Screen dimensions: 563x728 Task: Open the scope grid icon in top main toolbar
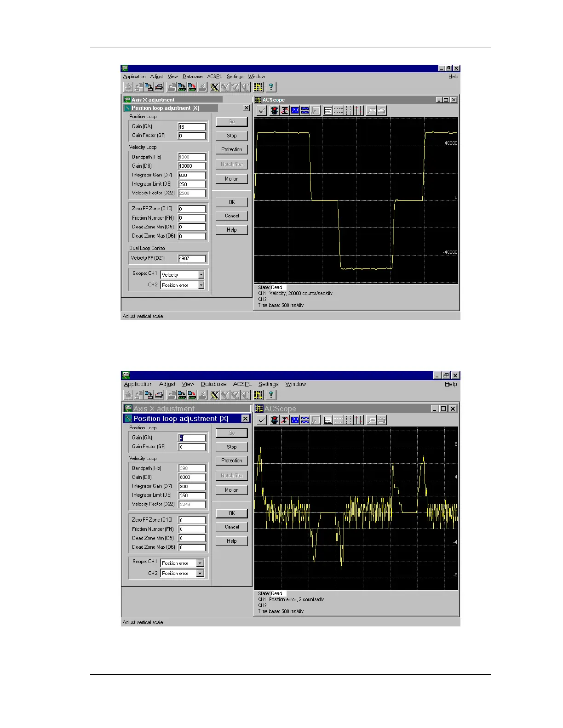(259, 87)
